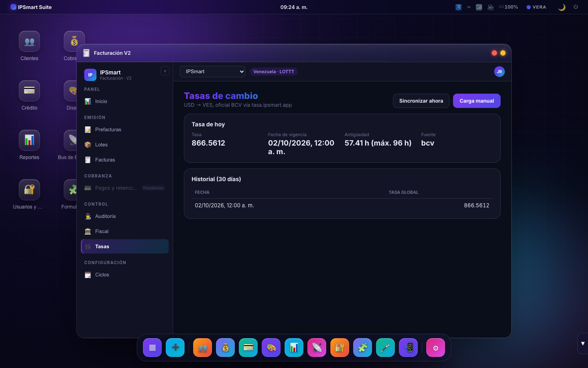Expand the panel arrow at bottom right
588x368 pixels.
[x=583, y=343]
